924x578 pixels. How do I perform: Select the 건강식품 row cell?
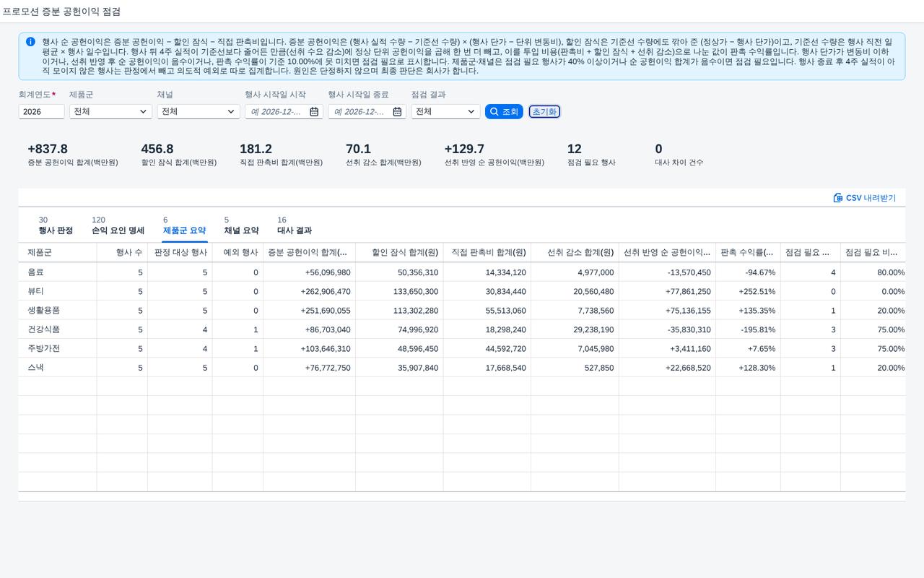pos(58,329)
